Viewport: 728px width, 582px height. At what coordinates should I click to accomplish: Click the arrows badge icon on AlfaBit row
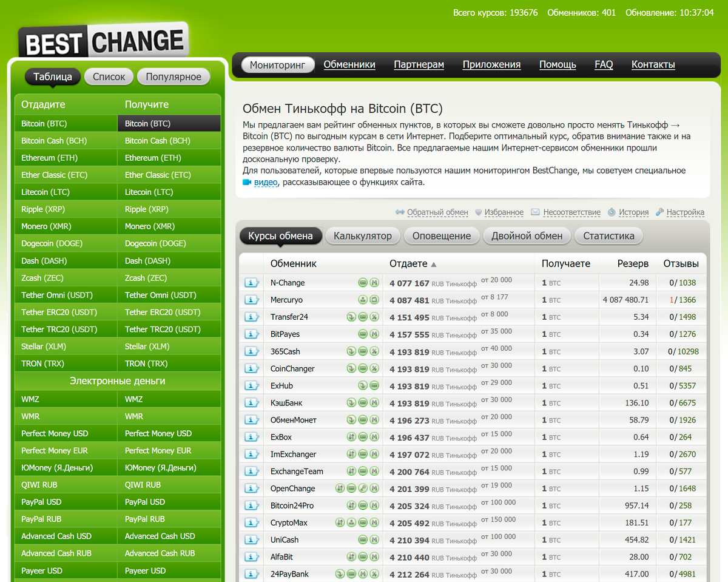351,557
